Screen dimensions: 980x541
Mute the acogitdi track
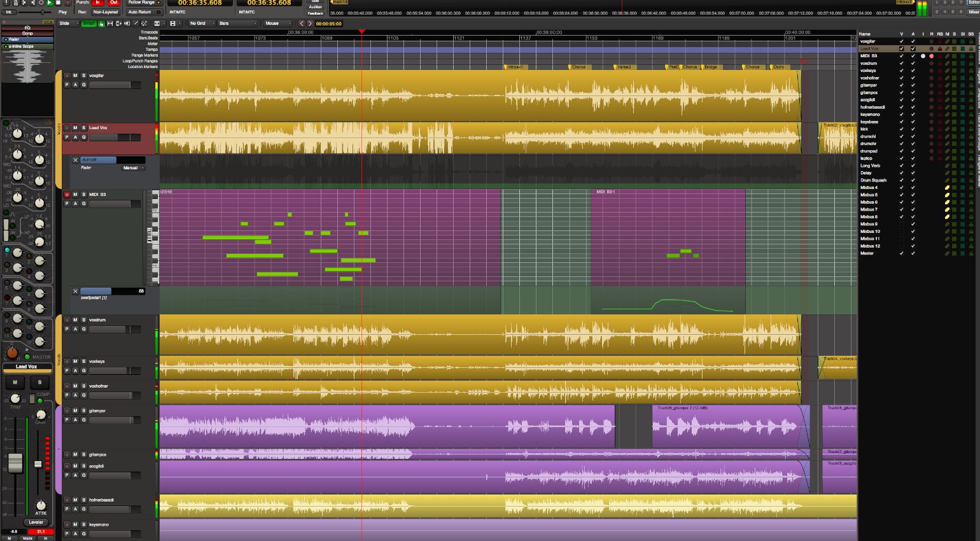click(x=75, y=466)
